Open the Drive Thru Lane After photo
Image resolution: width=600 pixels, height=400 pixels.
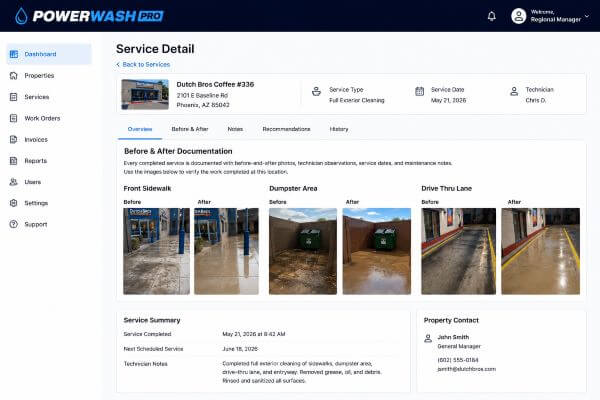[x=541, y=251]
